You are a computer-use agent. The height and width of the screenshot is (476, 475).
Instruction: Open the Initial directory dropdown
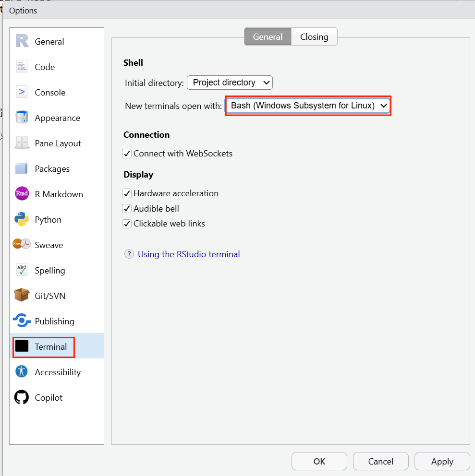tap(230, 83)
